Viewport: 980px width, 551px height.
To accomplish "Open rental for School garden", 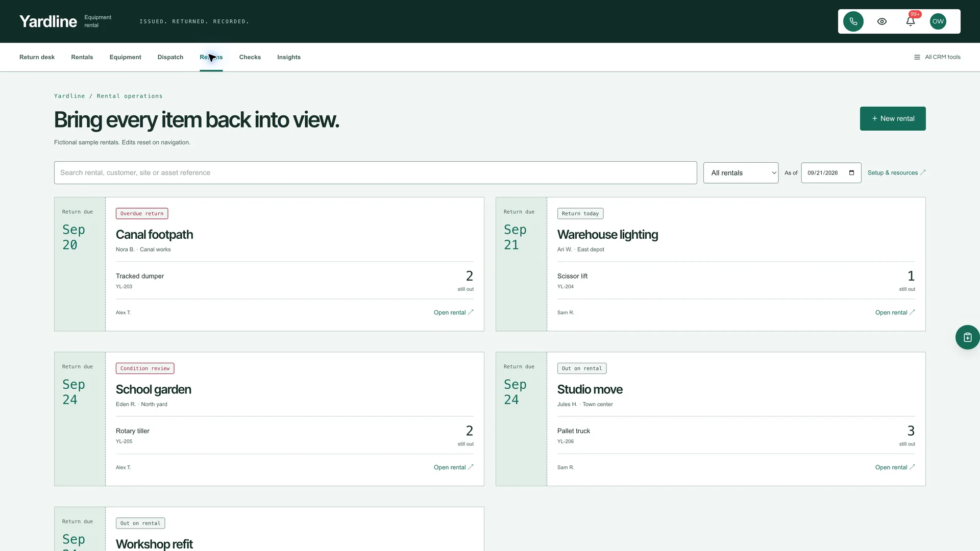I will point(454,467).
